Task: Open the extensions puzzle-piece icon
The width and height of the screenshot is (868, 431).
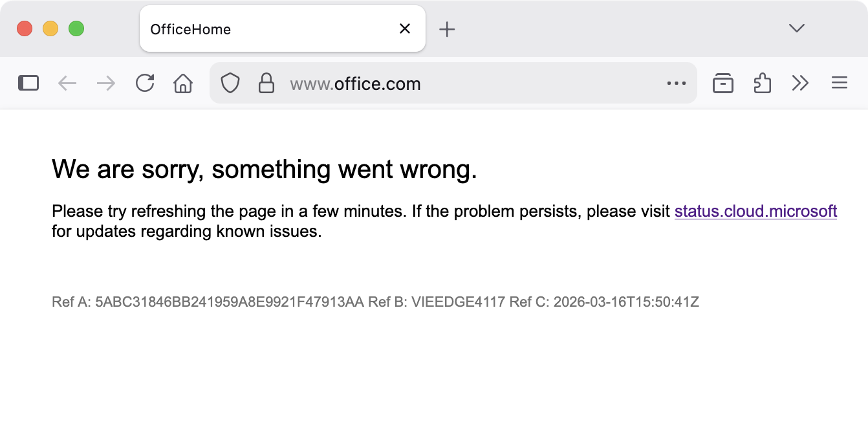Action: (x=762, y=83)
